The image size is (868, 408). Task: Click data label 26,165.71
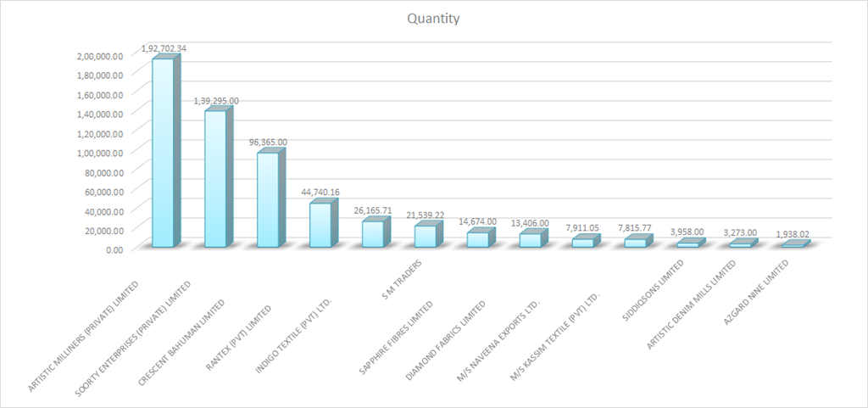click(373, 210)
